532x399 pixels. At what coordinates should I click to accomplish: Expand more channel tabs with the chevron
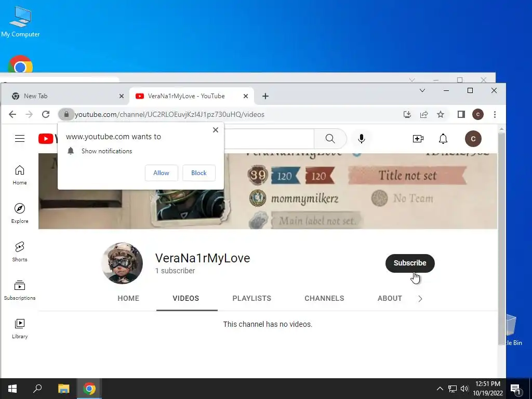pos(420,299)
